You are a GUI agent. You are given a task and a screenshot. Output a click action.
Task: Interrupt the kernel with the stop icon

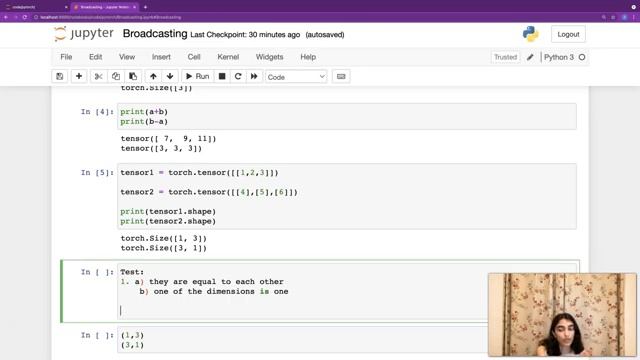click(222, 76)
